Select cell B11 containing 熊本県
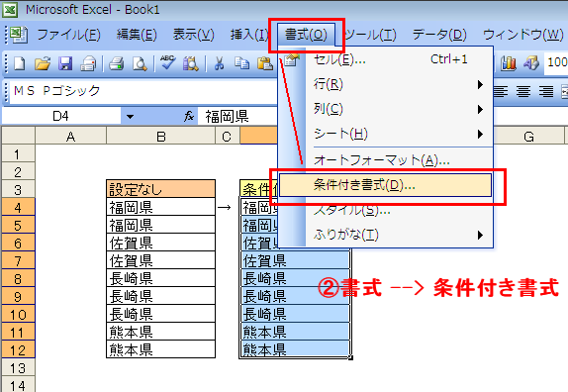This screenshot has height=392, width=568. pos(161,332)
